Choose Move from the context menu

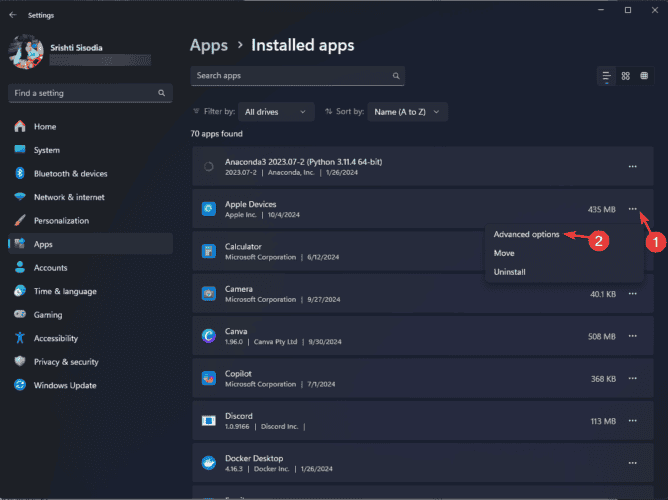point(504,253)
